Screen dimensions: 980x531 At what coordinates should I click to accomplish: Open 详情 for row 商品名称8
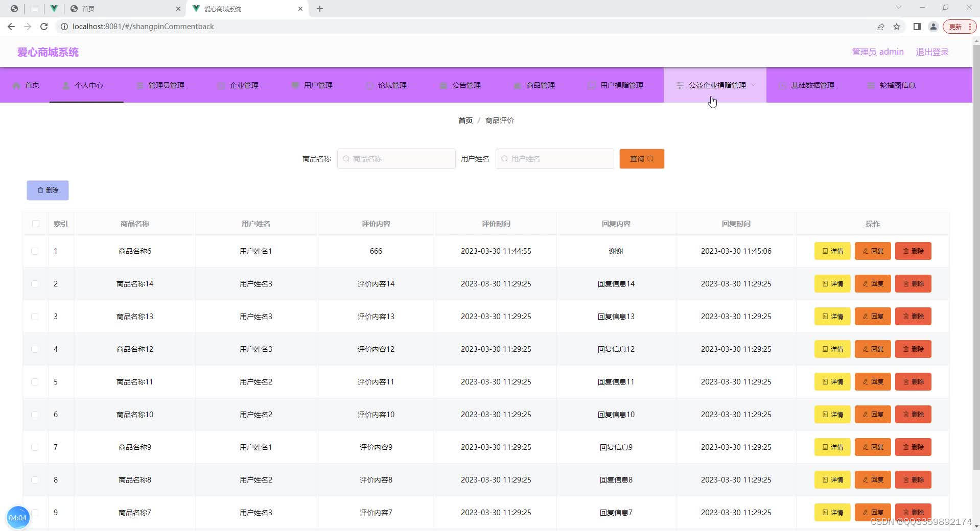click(x=832, y=479)
